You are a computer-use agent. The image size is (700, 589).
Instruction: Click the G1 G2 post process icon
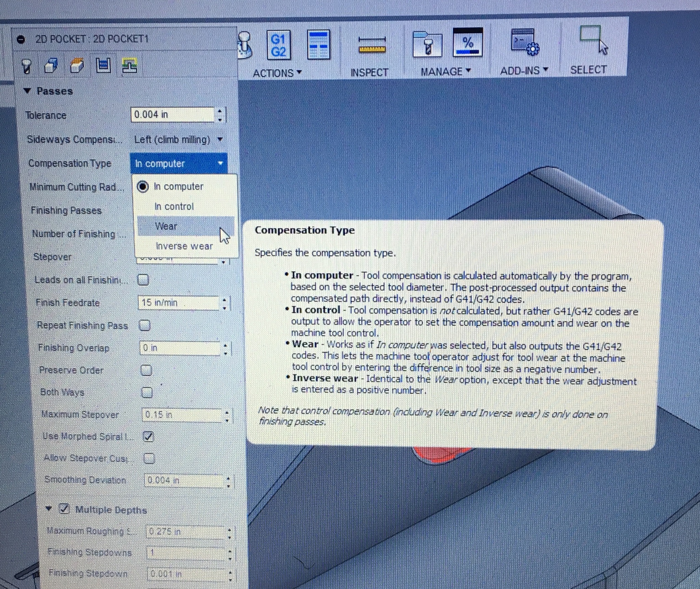[x=278, y=45]
